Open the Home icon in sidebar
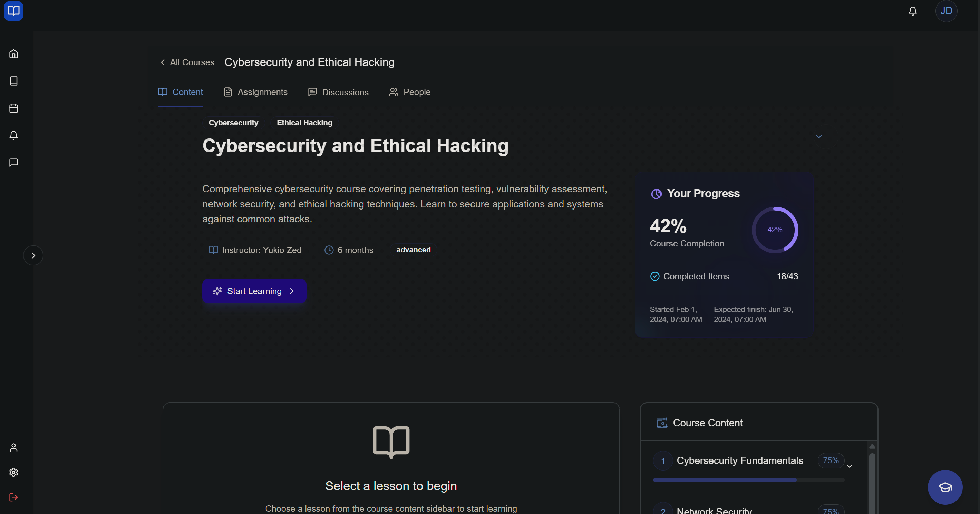The width and height of the screenshot is (980, 514). click(x=14, y=54)
